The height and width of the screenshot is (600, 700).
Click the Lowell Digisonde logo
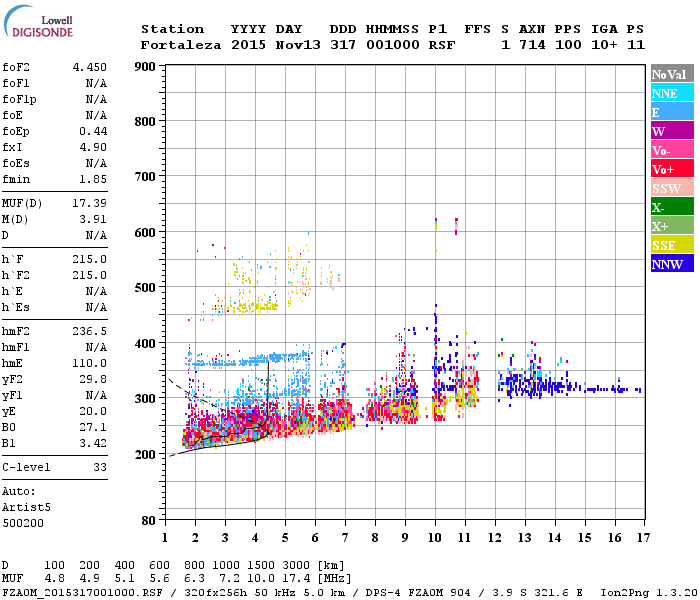[38, 21]
